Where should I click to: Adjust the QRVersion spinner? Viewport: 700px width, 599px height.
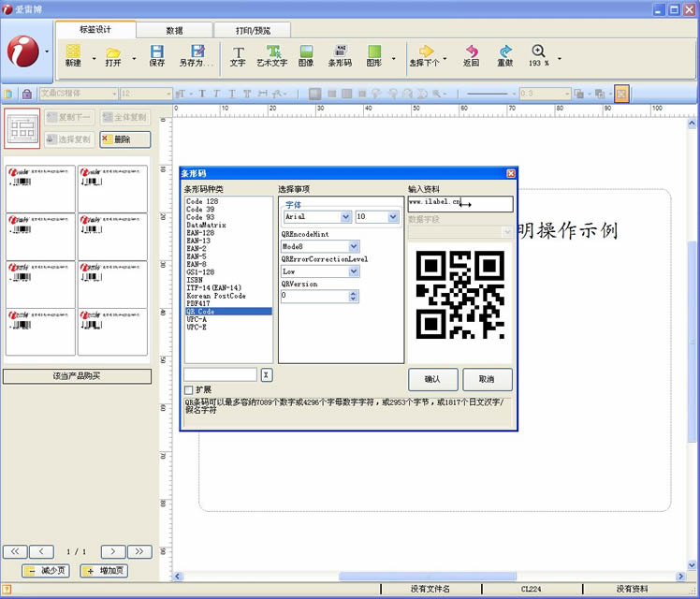click(x=353, y=296)
